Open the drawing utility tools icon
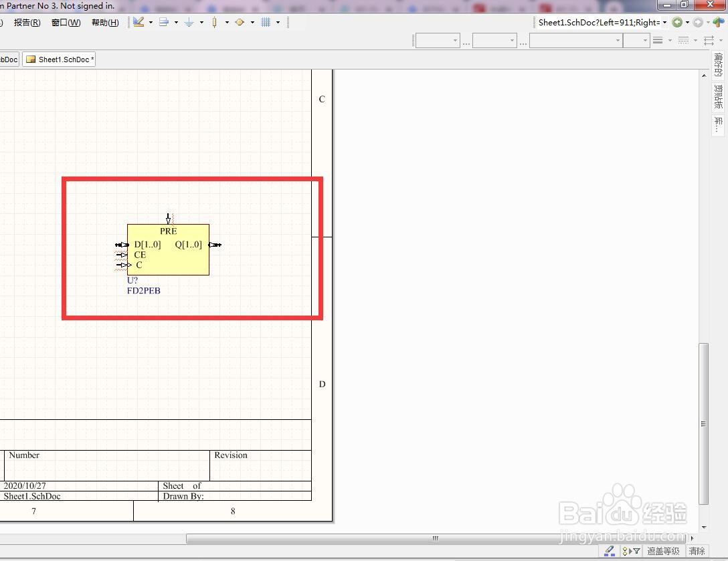The width and height of the screenshot is (728, 561). click(x=139, y=22)
